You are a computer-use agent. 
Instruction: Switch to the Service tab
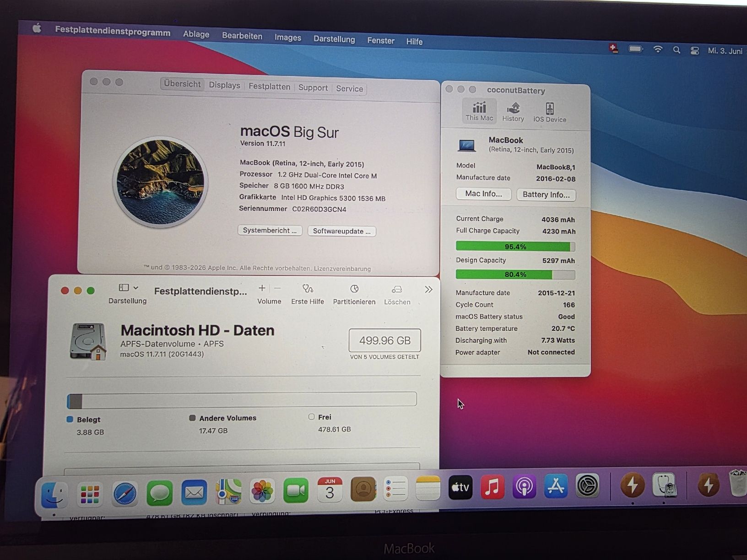349,89
